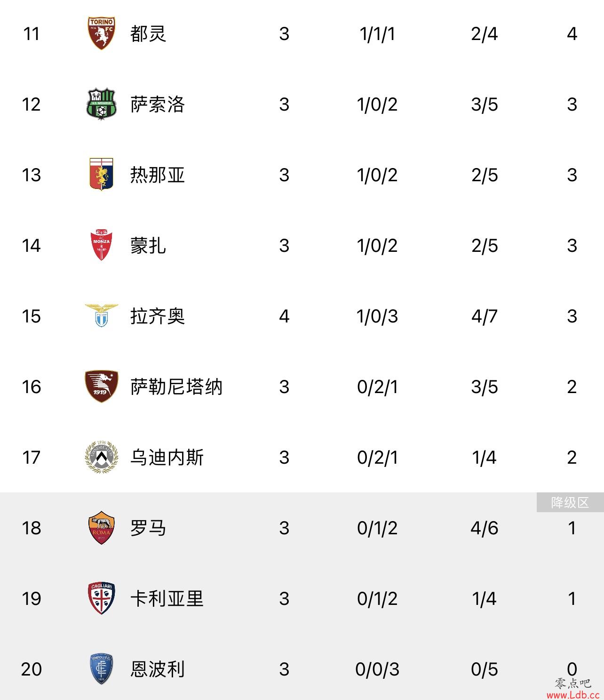Image resolution: width=604 pixels, height=700 pixels.
Task: Click the Udinese black-white crest
Action: coord(101,457)
